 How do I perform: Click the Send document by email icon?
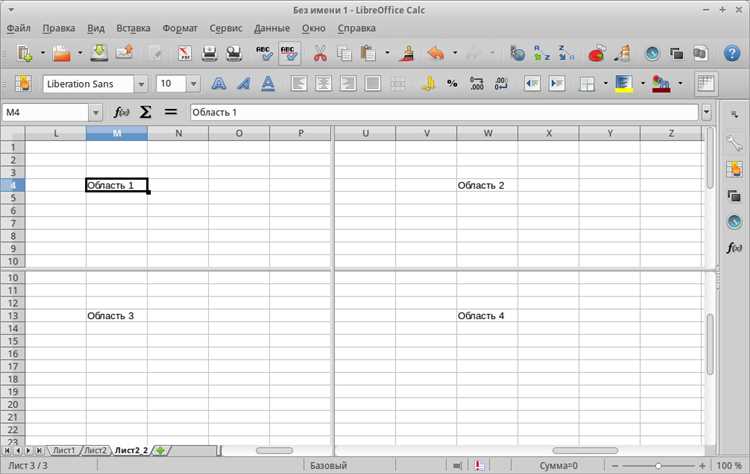pos(124,53)
